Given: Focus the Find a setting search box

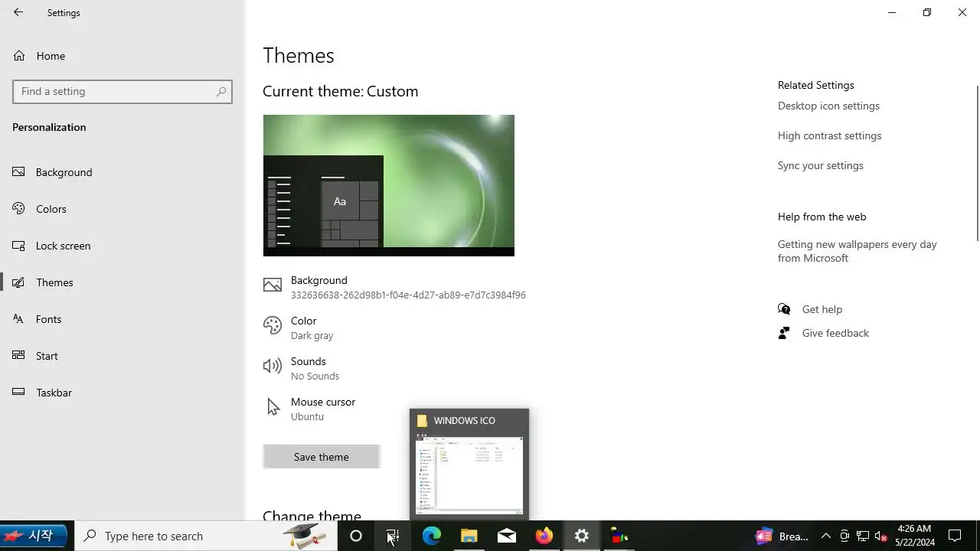Looking at the screenshot, I should [x=122, y=91].
